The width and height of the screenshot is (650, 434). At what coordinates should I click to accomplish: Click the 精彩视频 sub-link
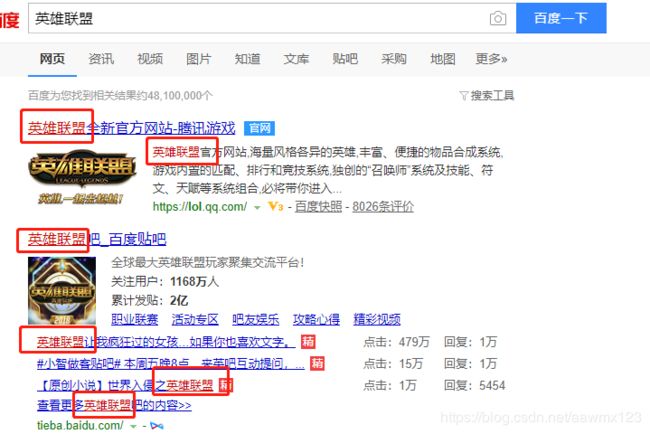coord(377,320)
